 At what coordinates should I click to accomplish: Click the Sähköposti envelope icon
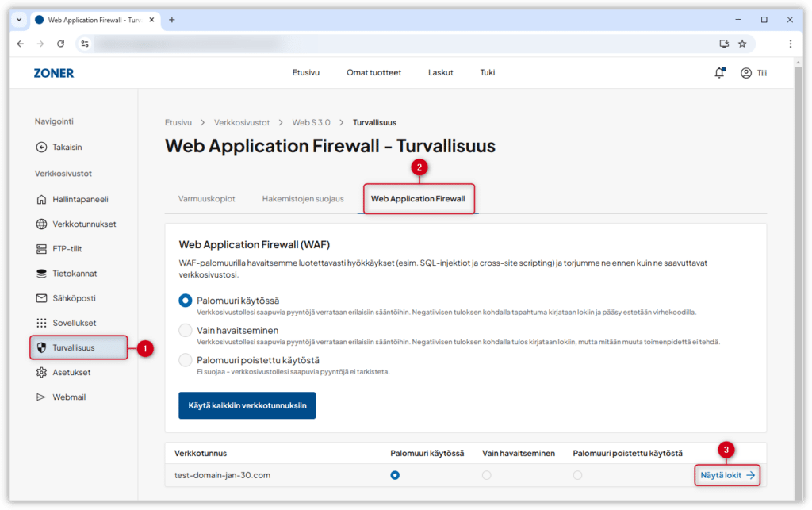click(x=42, y=298)
